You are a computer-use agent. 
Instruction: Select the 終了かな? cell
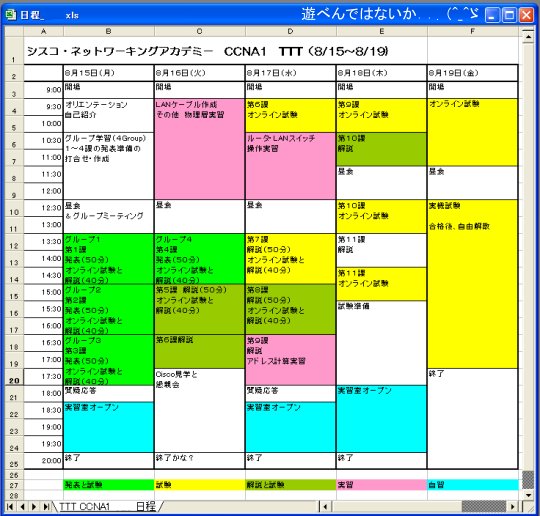[x=199, y=461]
